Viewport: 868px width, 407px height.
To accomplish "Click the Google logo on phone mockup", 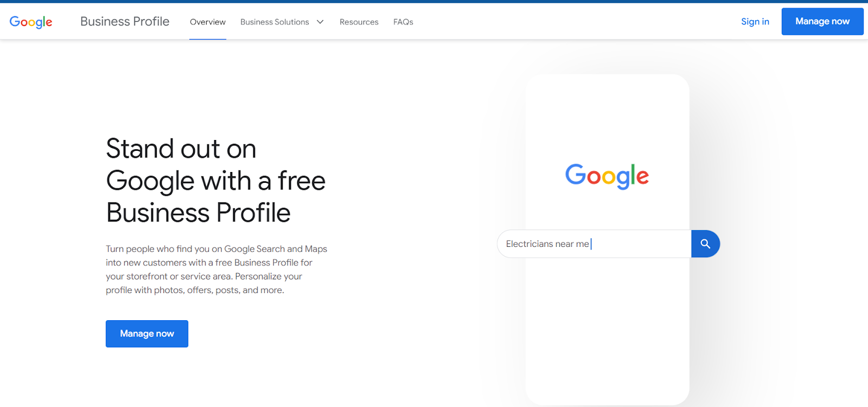I will pos(607,176).
